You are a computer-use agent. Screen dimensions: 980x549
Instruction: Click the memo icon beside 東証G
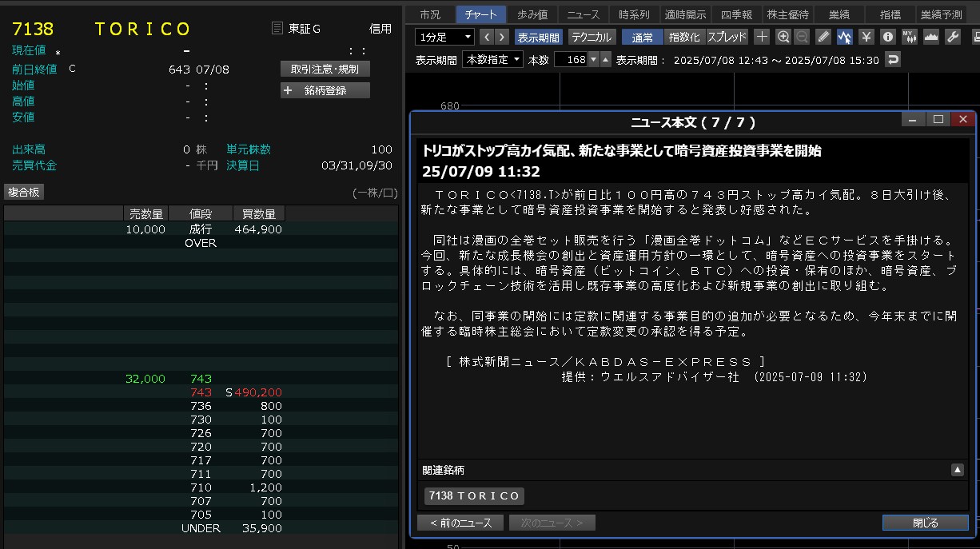point(277,29)
